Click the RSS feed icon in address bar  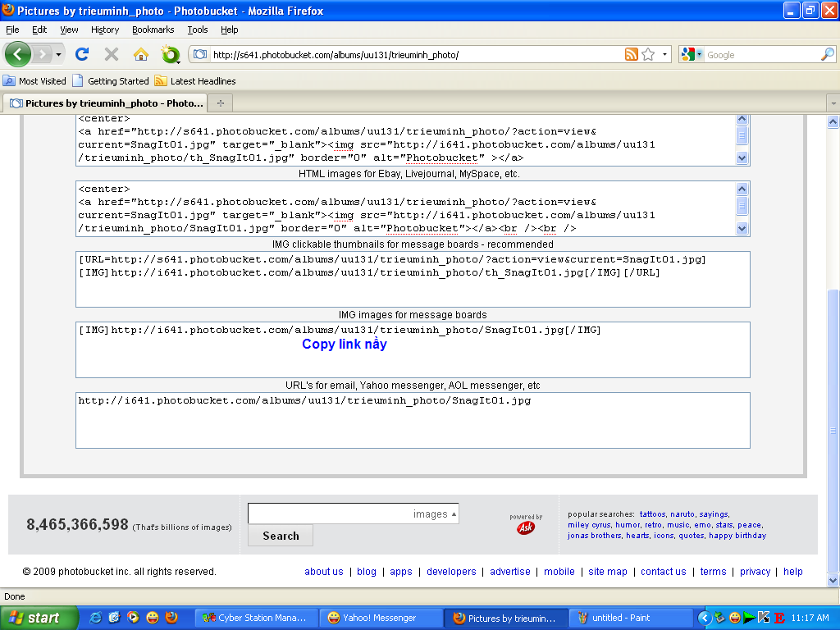click(x=632, y=54)
